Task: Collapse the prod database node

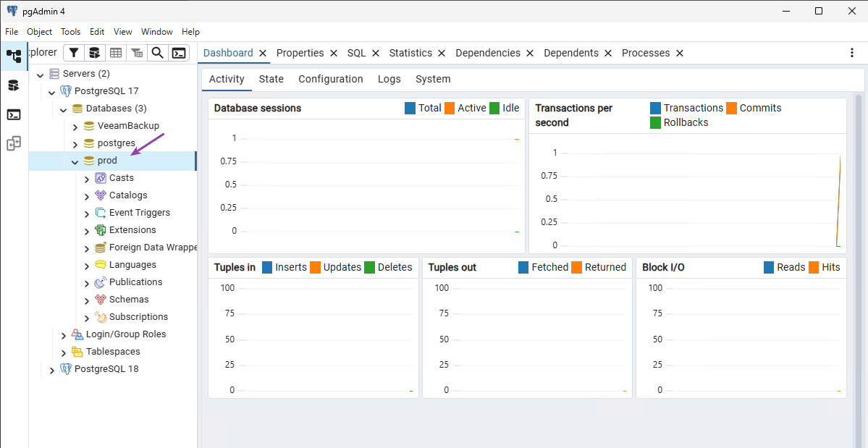Action: coord(75,161)
